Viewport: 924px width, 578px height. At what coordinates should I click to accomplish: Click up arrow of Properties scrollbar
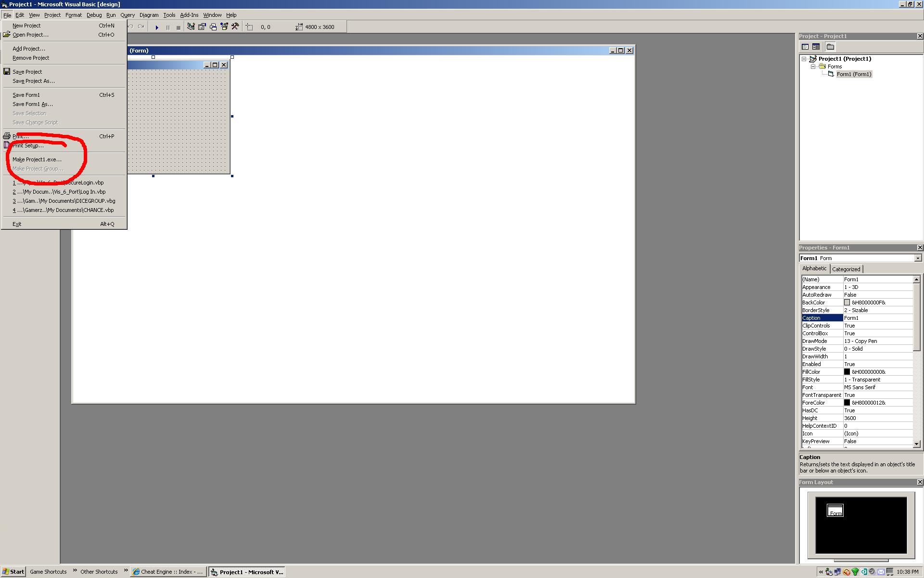[917, 279]
